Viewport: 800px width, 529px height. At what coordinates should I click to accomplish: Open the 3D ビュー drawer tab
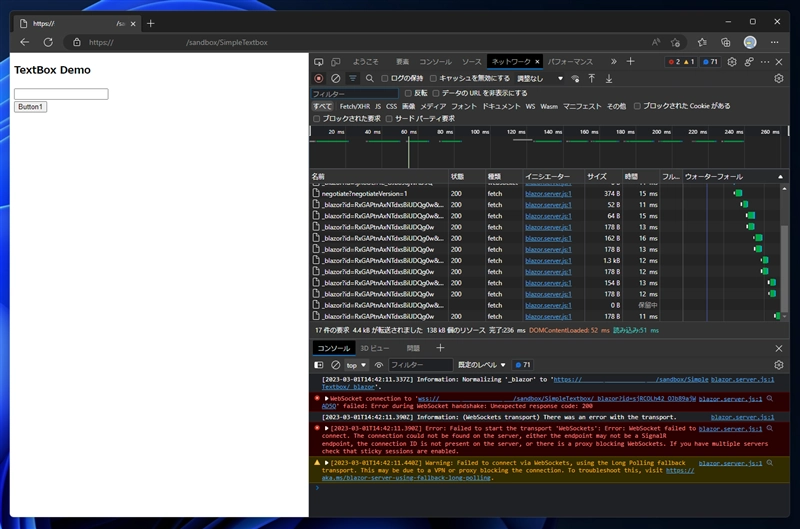coord(374,348)
